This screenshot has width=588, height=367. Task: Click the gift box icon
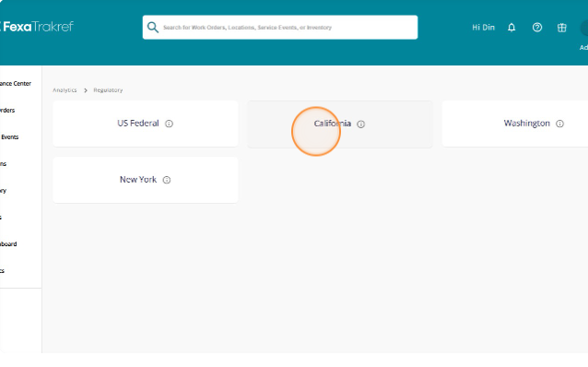coord(562,28)
